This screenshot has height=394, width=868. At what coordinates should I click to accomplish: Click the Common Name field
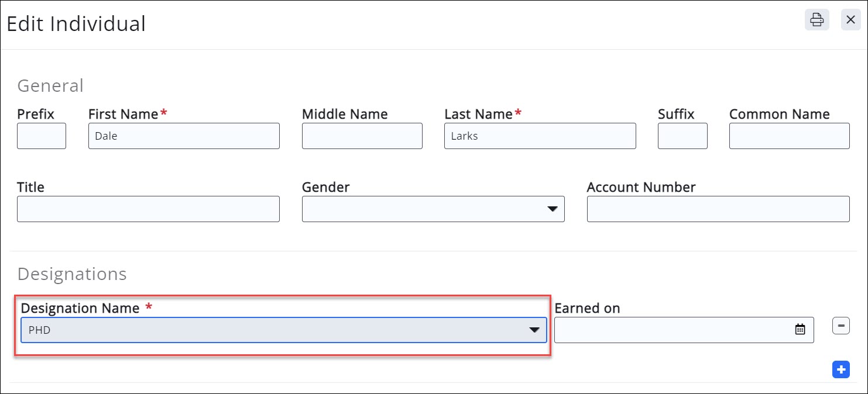[789, 136]
